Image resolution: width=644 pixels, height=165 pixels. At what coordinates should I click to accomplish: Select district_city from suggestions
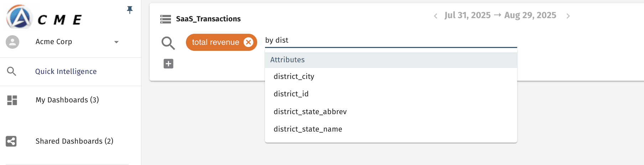pos(294,76)
